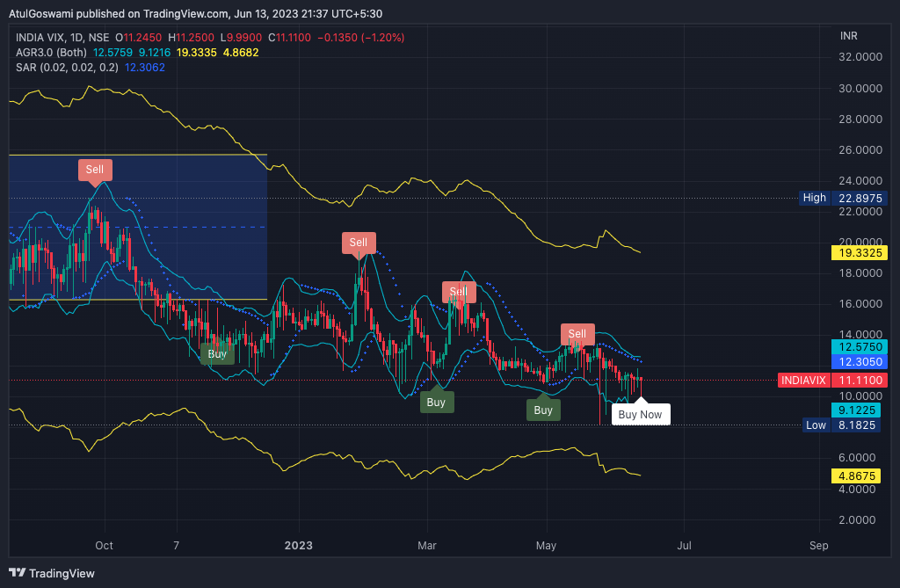Click the yellow 19.3325 price tag
Viewport: 900px width, 588px height.
click(860, 252)
